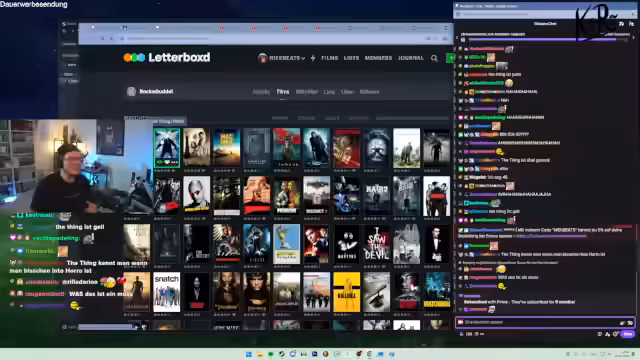The image size is (640, 360).
Task: Click the Letterboxd logo
Action: point(167,58)
